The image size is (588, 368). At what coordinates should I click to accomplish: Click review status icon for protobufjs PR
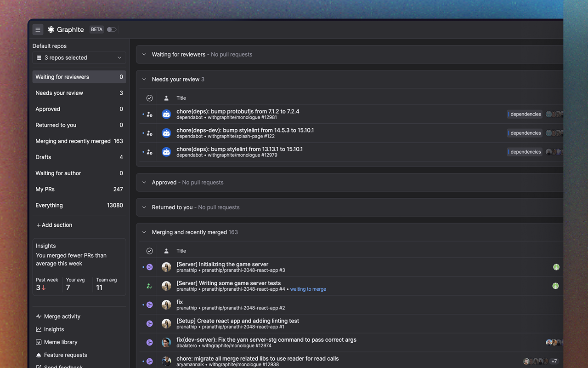pos(149,114)
